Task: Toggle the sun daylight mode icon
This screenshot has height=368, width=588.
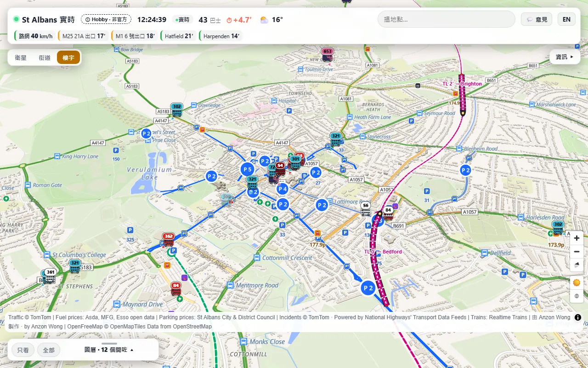Action: pos(577,282)
